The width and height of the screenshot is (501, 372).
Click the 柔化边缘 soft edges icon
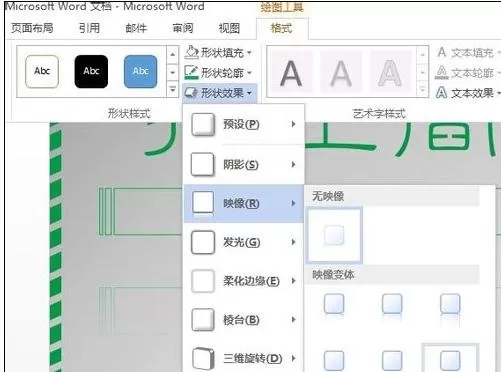pyautogui.click(x=203, y=281)
